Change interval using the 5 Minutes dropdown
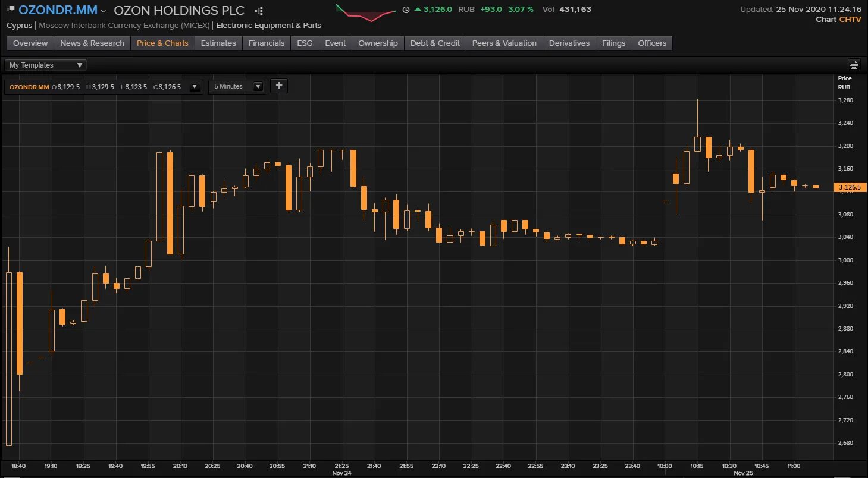868x478 pixels. coord(237,86)
